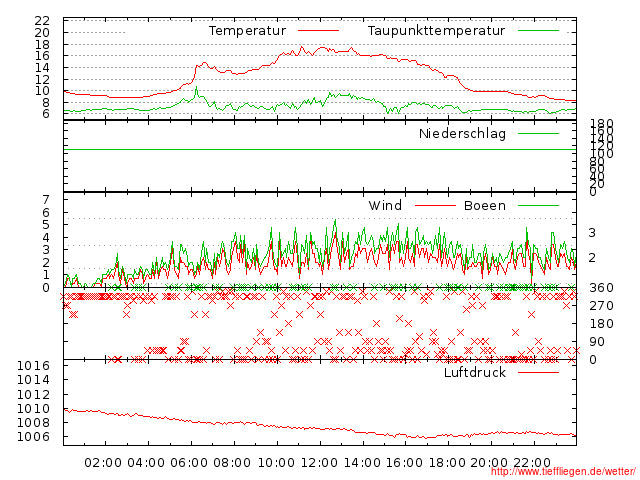Screen dimensions: 640x480
Task: Click the Luftdruck legend label
Action: click(x=475, y=372)
